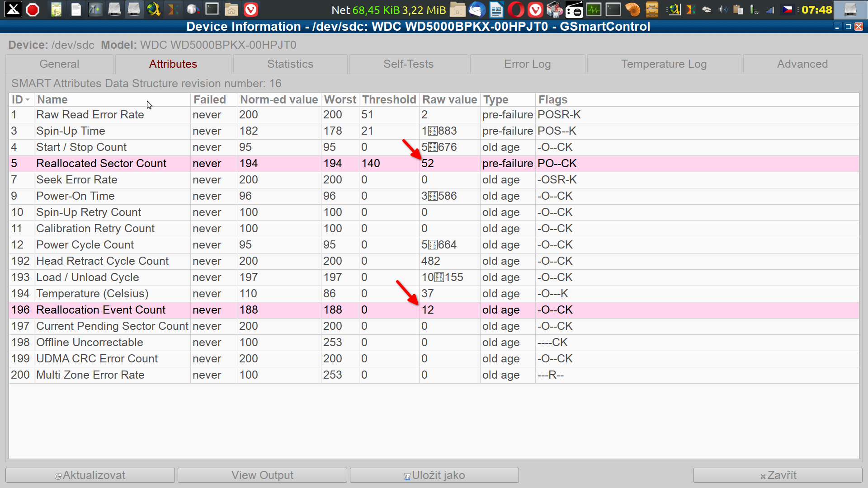Switch to the Self-Tests tab
Image resolution: width=868 pixels, height=488 pixels.
click(x=408, y=64)
